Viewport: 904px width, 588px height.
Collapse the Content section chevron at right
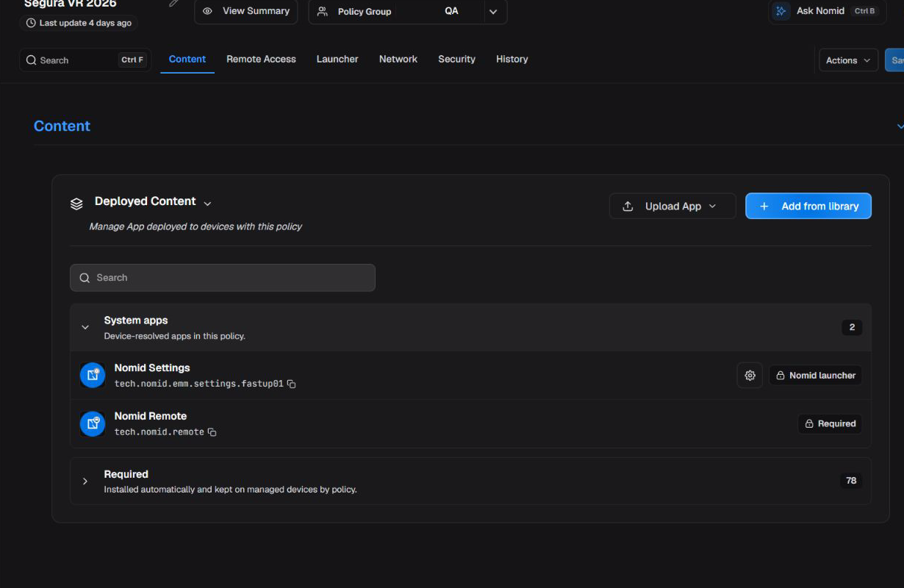[x=900, y=126]
